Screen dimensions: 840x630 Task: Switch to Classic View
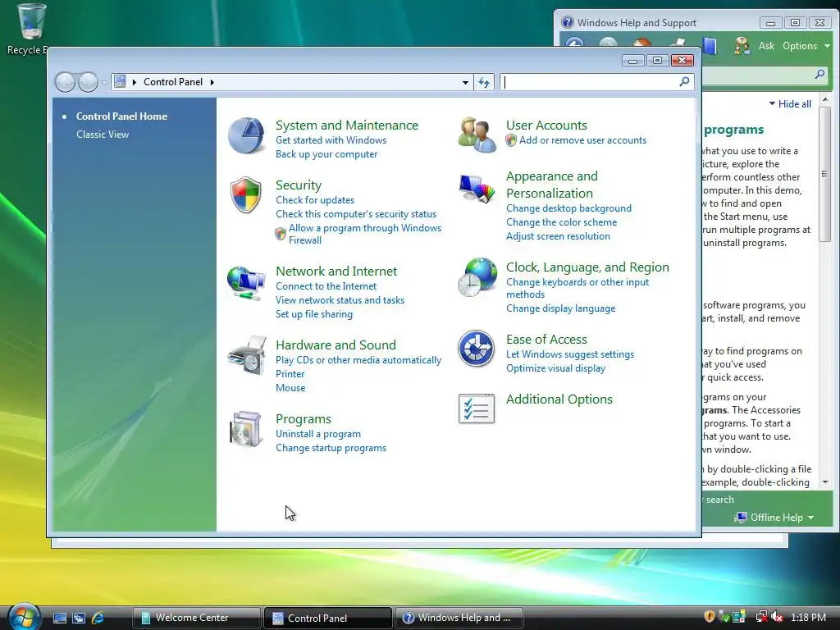point(103,135)
